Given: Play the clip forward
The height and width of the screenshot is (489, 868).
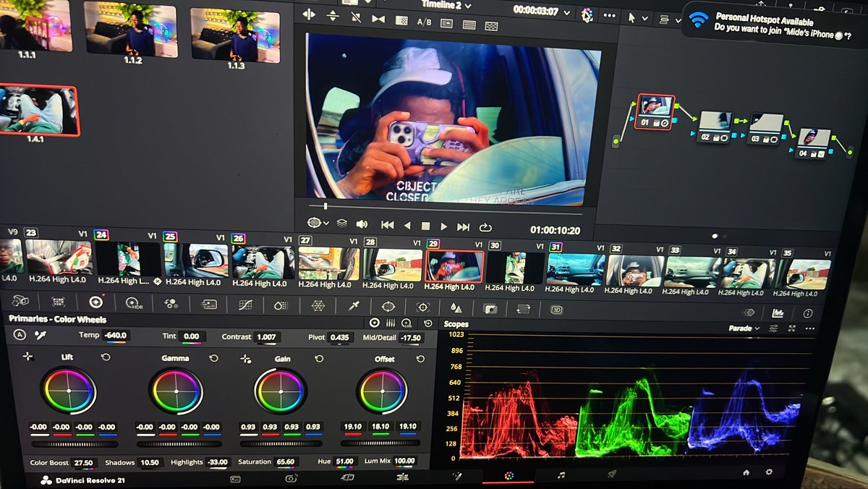Looking at the screenshot, I should pyautogui.click(x=444, y=226).
